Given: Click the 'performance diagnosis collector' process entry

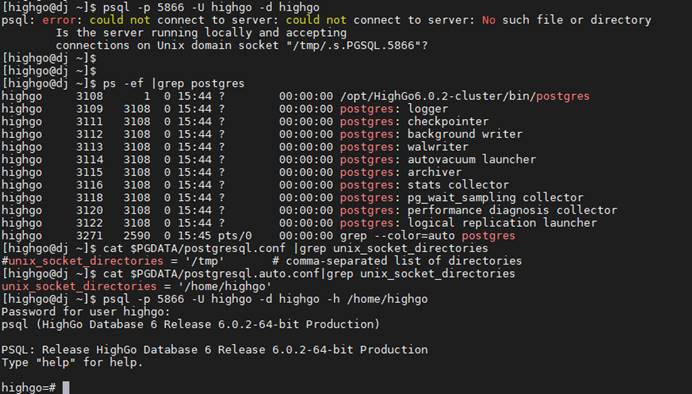Looking at the screenshot, I should [x=512, y=210].
